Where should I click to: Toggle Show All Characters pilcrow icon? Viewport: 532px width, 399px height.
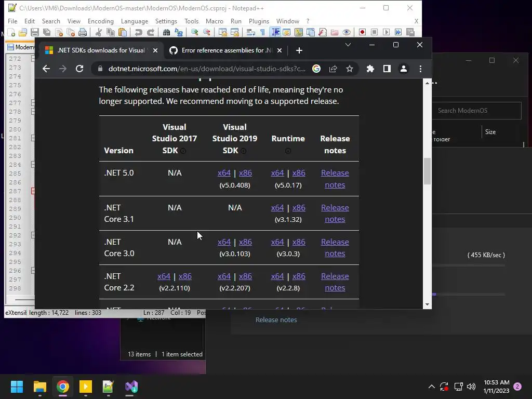(262, 32)
